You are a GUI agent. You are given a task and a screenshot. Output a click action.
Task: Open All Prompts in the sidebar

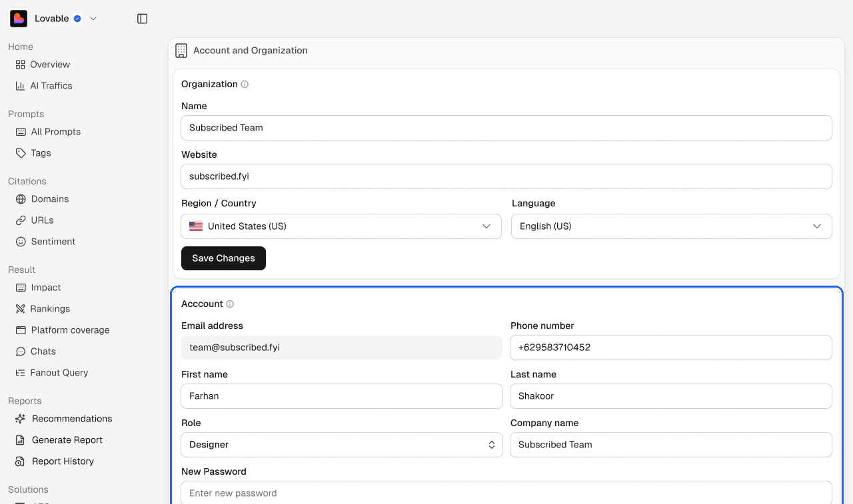click(56, 132)
